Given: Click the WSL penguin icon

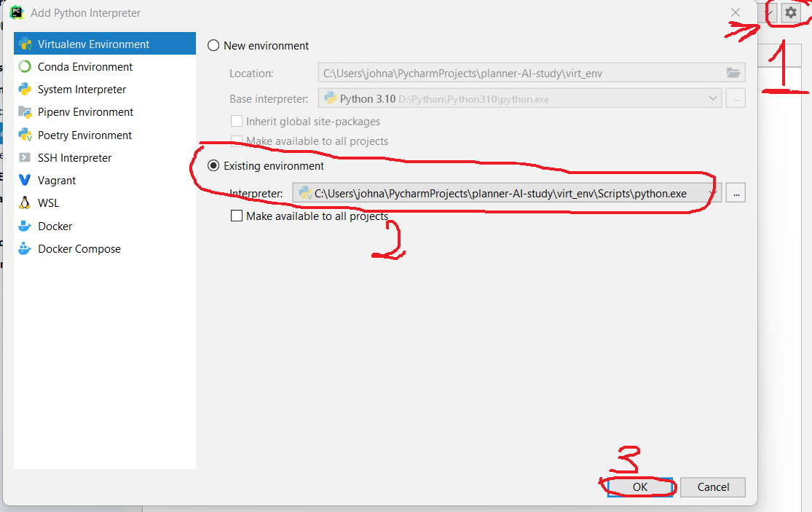Looking at the screenshot, I should click(25, 203).
